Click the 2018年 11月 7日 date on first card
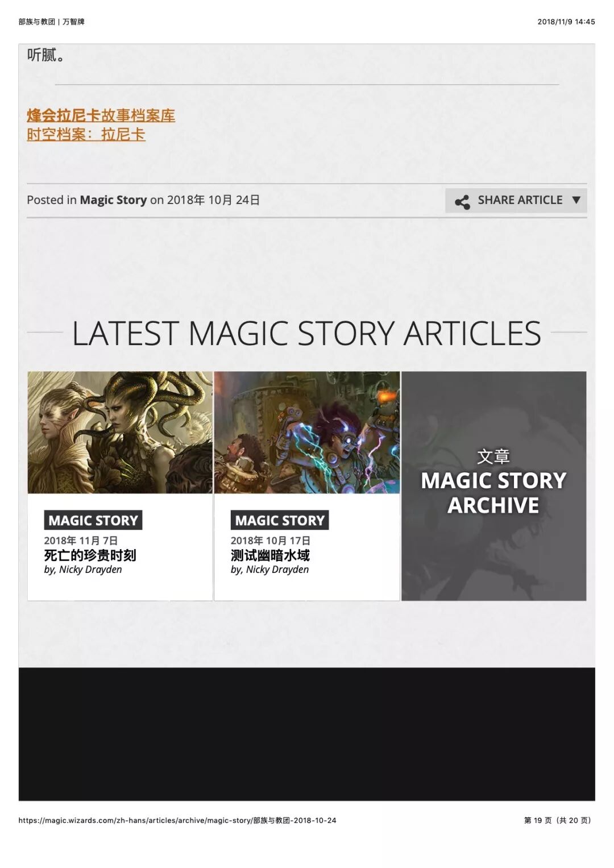Screen dimensions: 614x868 click(x=81, y=541)
